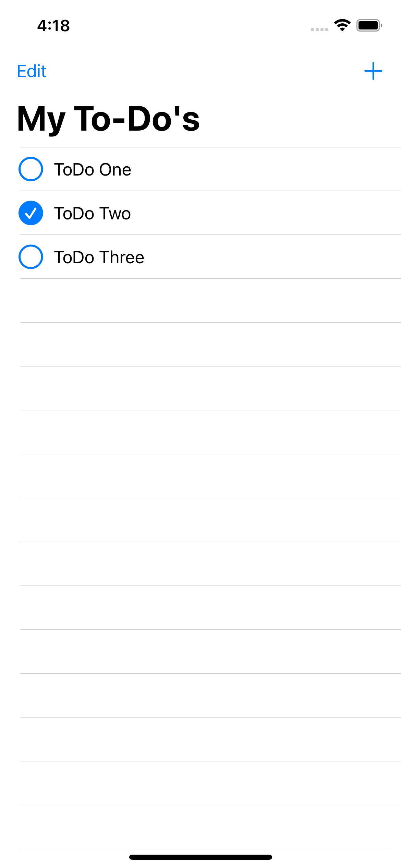
Task: Tap the first empty row below ToDo Three
Action: pyautogui.click(x=200, y=300)
